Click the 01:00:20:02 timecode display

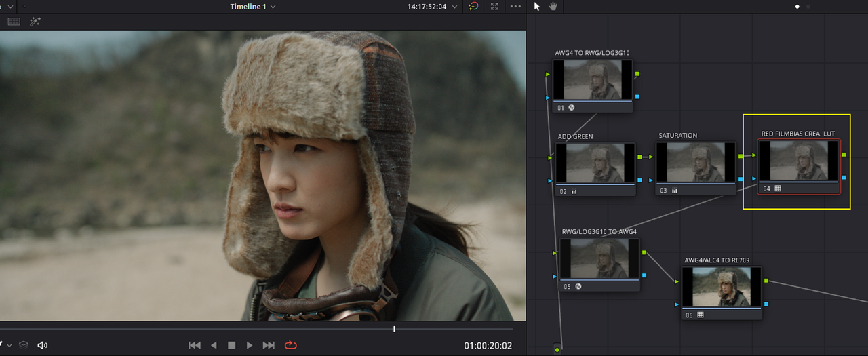point(488,346)
